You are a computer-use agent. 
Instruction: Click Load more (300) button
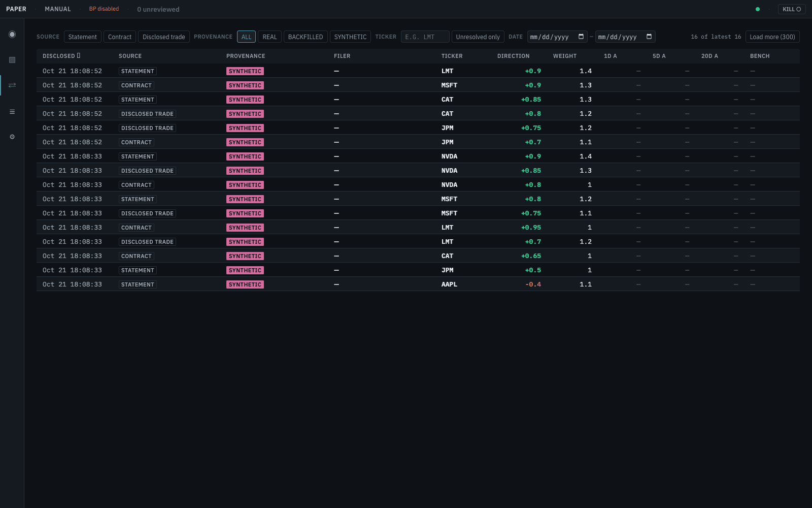point(772,37)
